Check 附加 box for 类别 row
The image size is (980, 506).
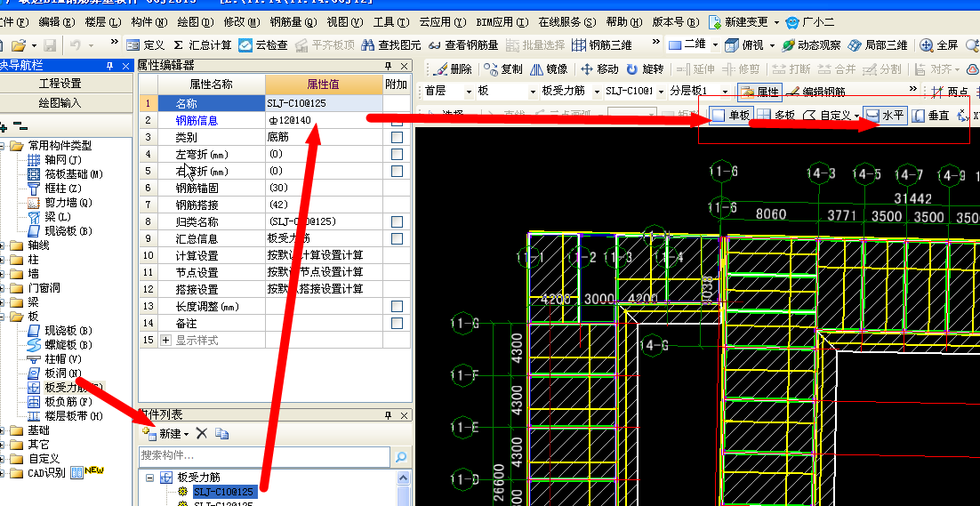(397, 137)
